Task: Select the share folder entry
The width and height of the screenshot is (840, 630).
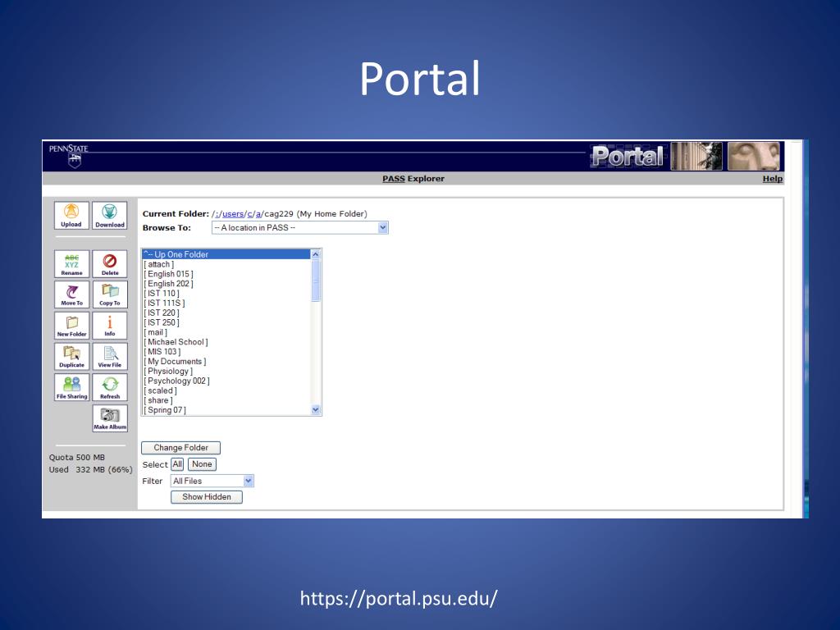Action: pyautogui.click(x=226, y=400)
